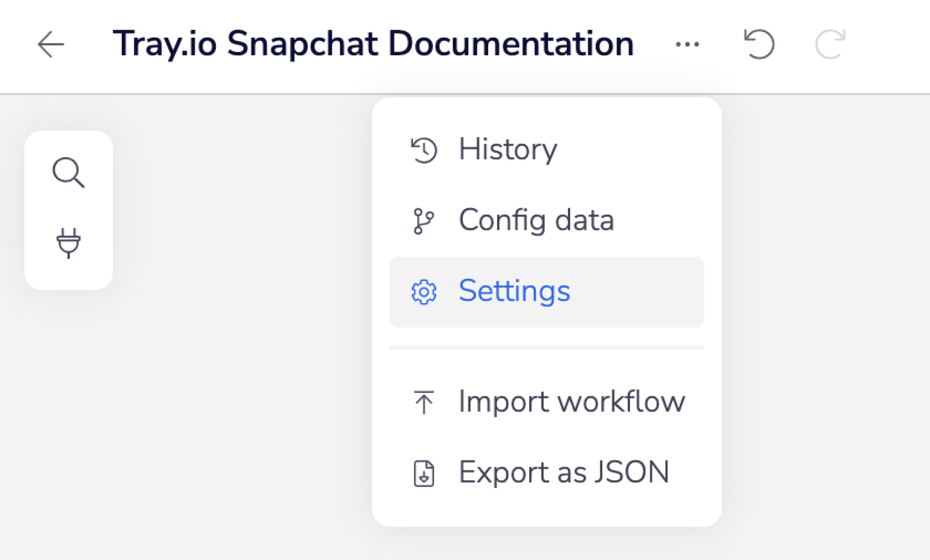Click the blue Settings gear icon
Screen dimensions: 930x560
point(424,292)
